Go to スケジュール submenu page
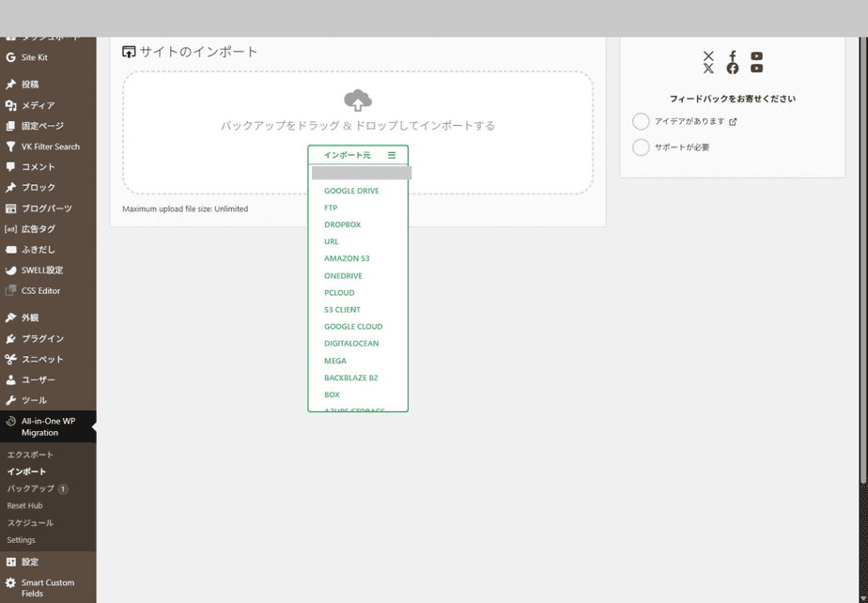Screen dimensions: 868x603 click(x=30, y=523)
